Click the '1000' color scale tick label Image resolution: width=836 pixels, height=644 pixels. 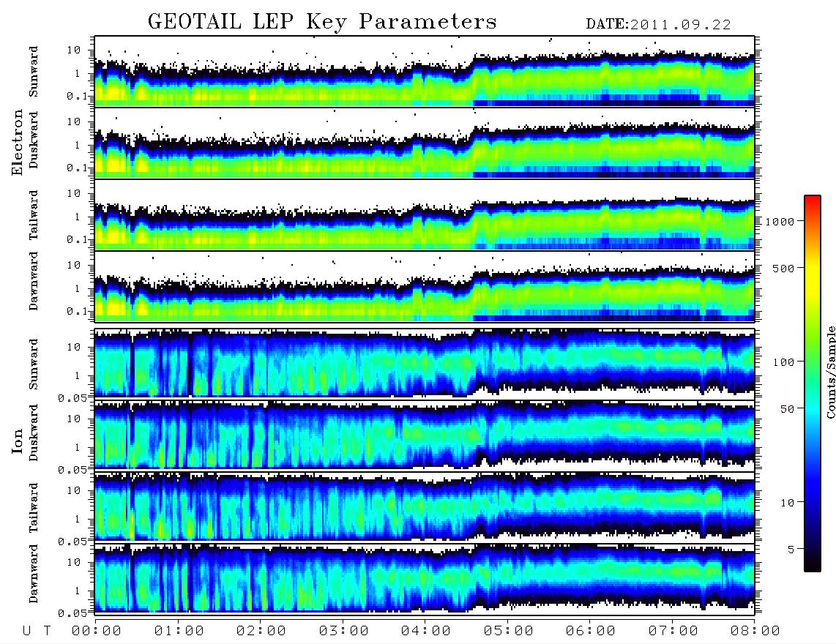coord(780,222)
